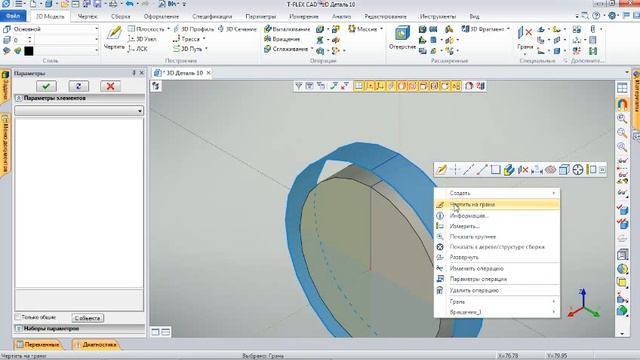This screenshot has width=640, height=360.
Task: Click the level value stepper arrows
Action: [x=29, y=40]
